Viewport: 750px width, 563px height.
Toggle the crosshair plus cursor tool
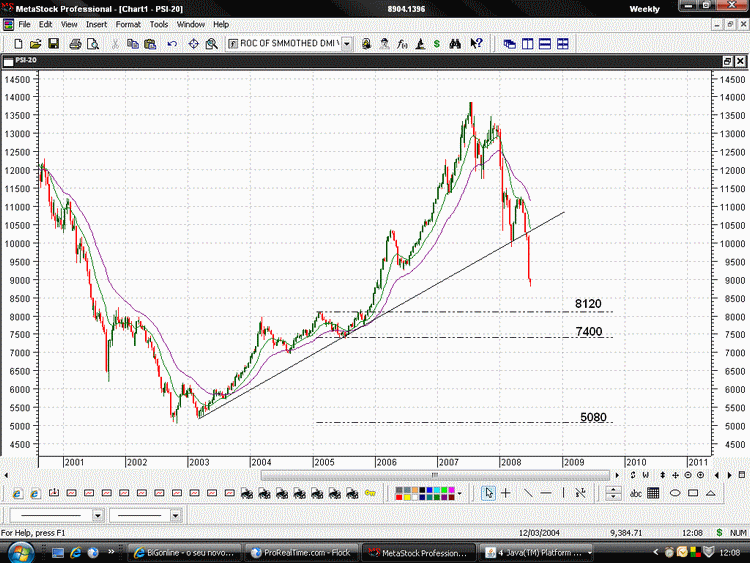(x=506, y=493)
